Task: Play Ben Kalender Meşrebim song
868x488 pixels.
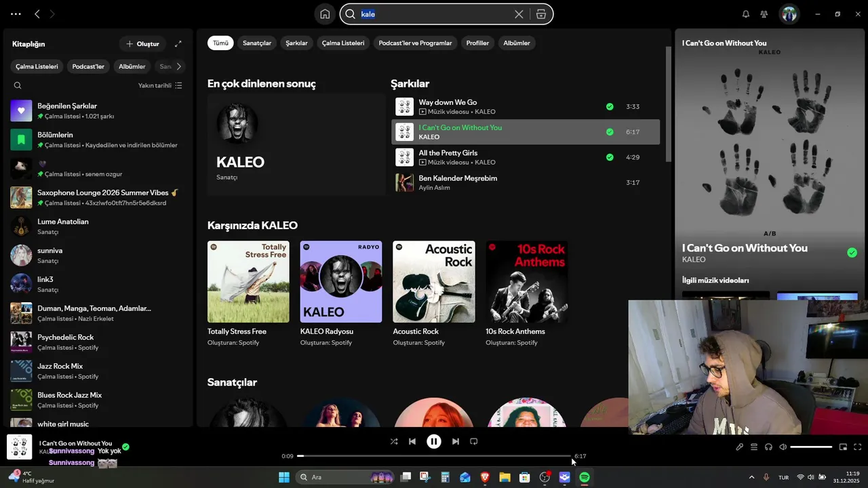Action: tap(526, 182)
